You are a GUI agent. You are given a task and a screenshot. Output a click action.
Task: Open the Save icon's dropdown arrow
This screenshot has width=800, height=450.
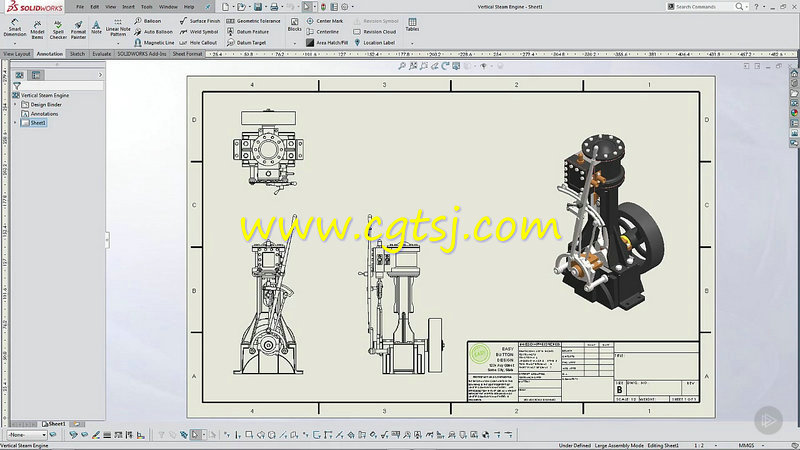coord(265,7)
